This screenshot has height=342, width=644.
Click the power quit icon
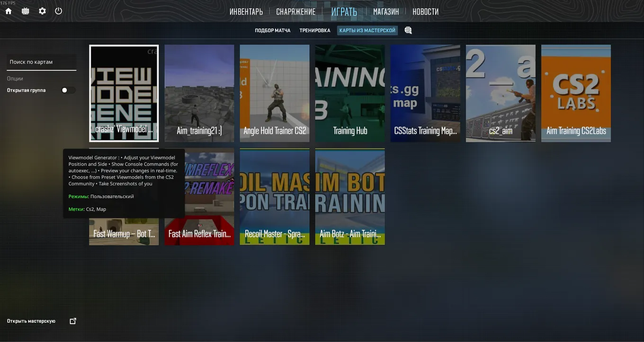59,11
